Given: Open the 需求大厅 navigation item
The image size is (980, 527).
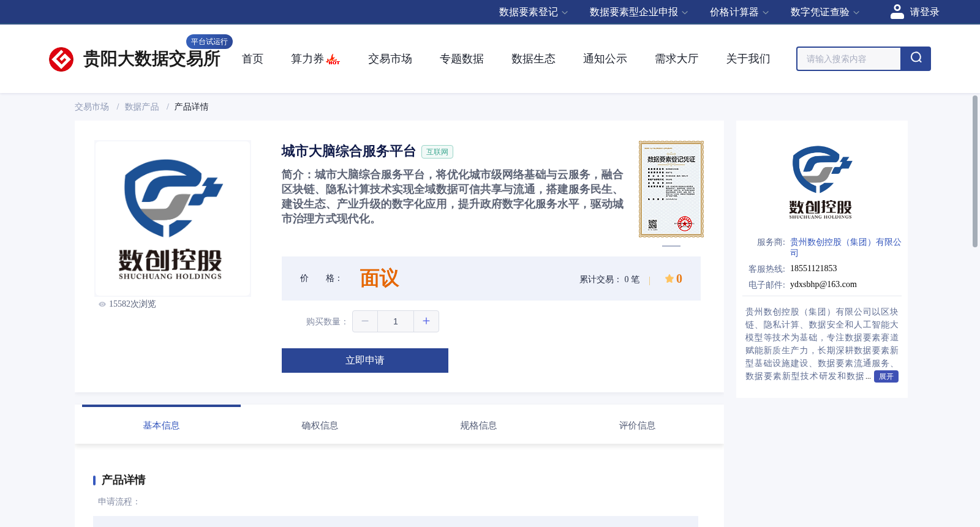Looking at the screenshot, I should click(677, 59).
